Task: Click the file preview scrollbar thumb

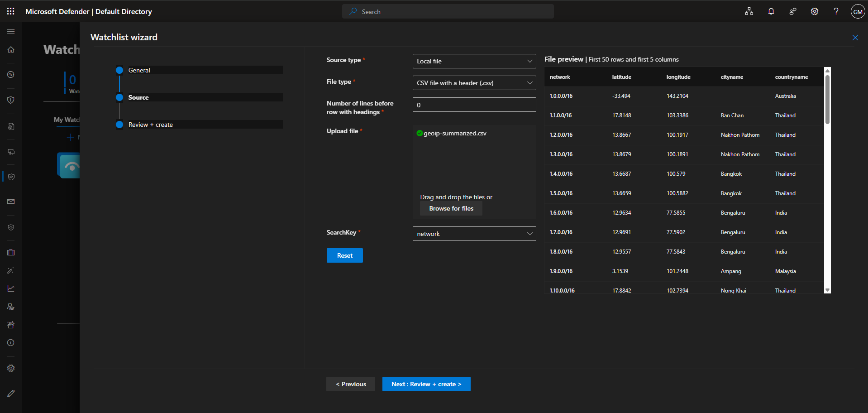Action: (827, 99)
